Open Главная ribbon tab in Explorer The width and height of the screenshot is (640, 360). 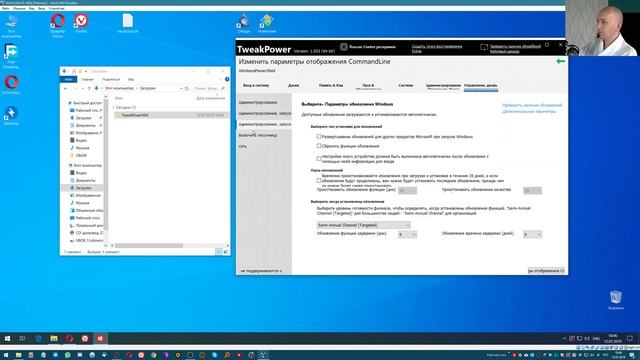pyautogui.click(x=87, y=79)
